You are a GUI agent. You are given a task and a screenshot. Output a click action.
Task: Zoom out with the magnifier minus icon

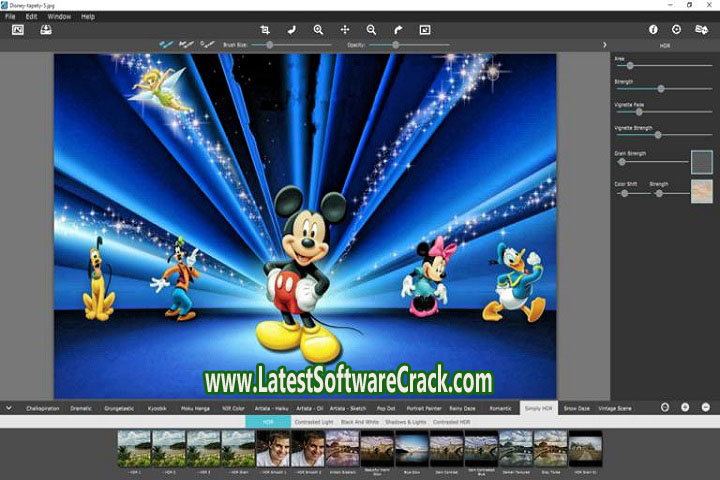point(371,30)
